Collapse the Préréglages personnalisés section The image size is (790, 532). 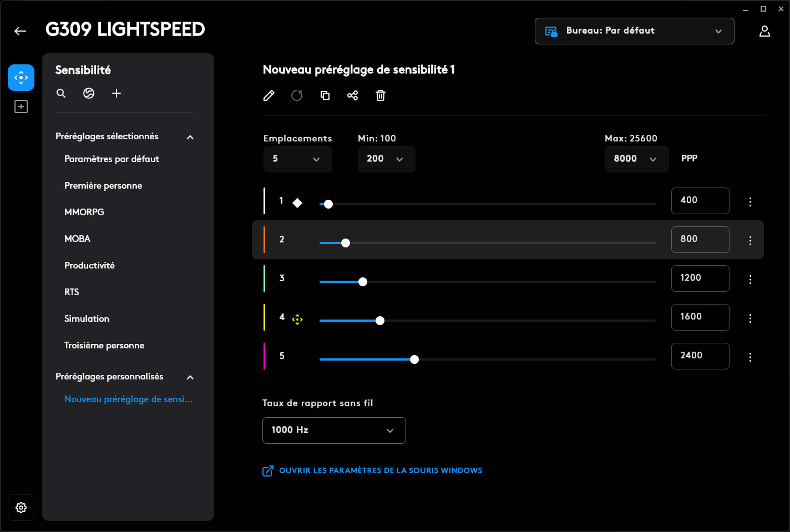tap(190, 377)
